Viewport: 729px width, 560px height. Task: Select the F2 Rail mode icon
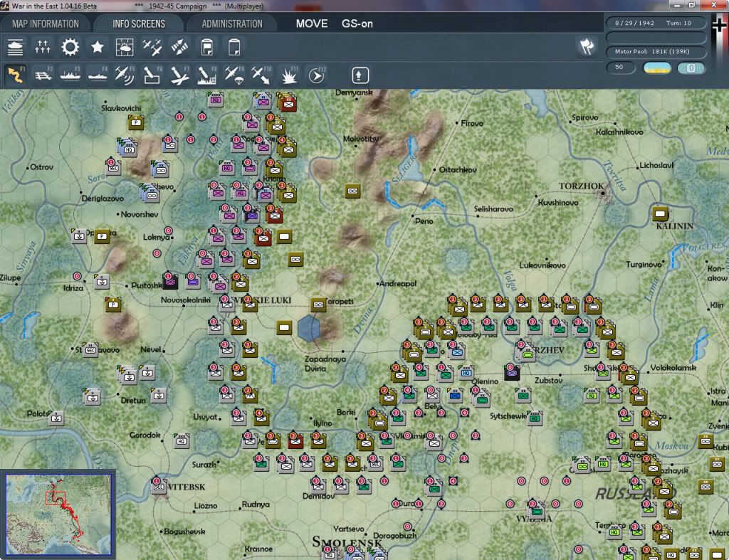click(x=43, y=75)
